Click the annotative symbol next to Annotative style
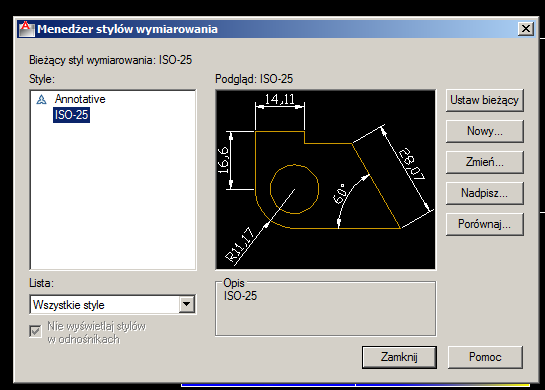 click(41, 100)
